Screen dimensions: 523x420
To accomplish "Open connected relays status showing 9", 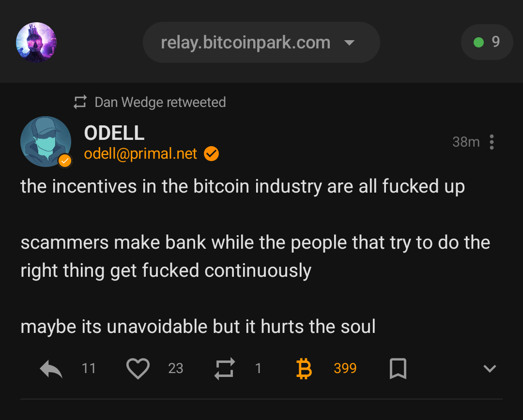I will pyautogui.click(x=487, y=42).
